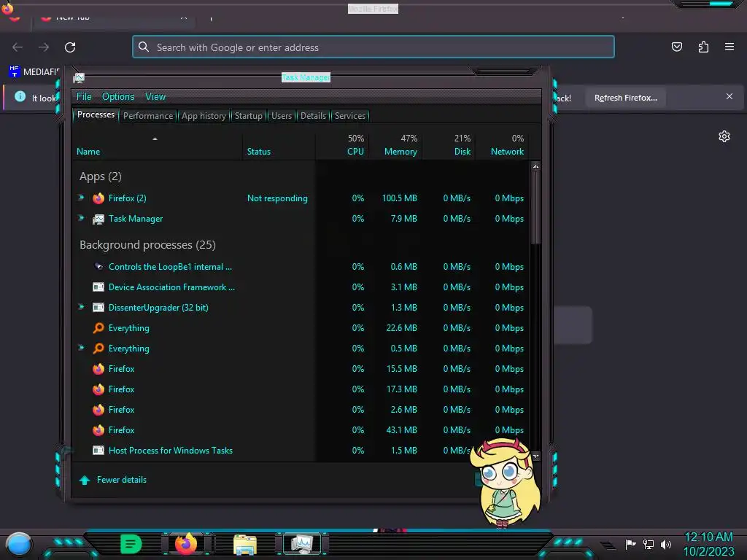
Task: Open the Firefox extensions puzzle icon
Action: tap(703, 47)
